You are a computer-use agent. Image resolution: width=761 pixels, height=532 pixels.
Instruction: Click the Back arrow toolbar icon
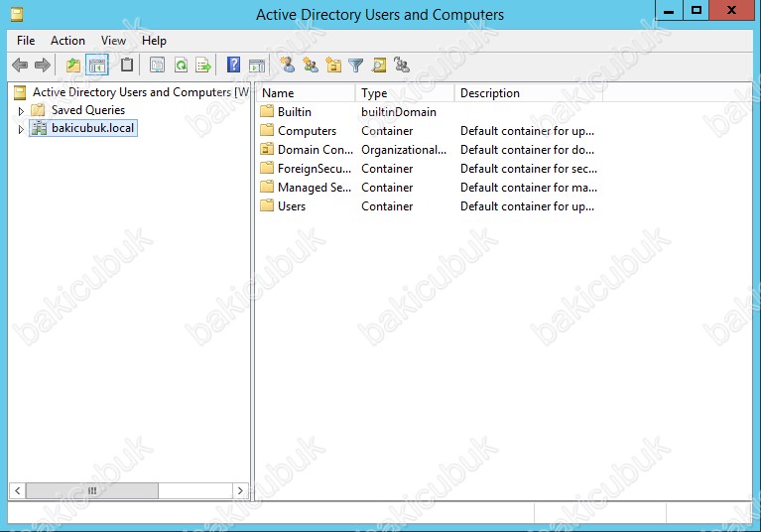(x=20, y=66)
